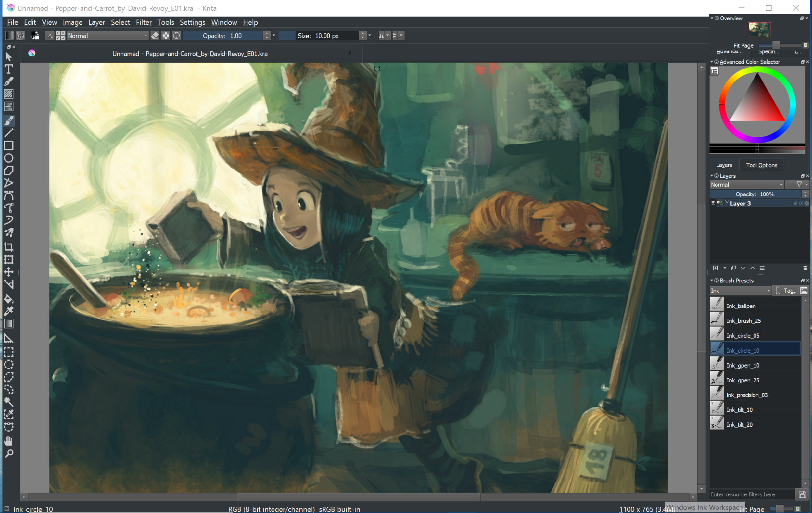Open the brush editor settings icon
812x513 pixels.
point(50,35)
